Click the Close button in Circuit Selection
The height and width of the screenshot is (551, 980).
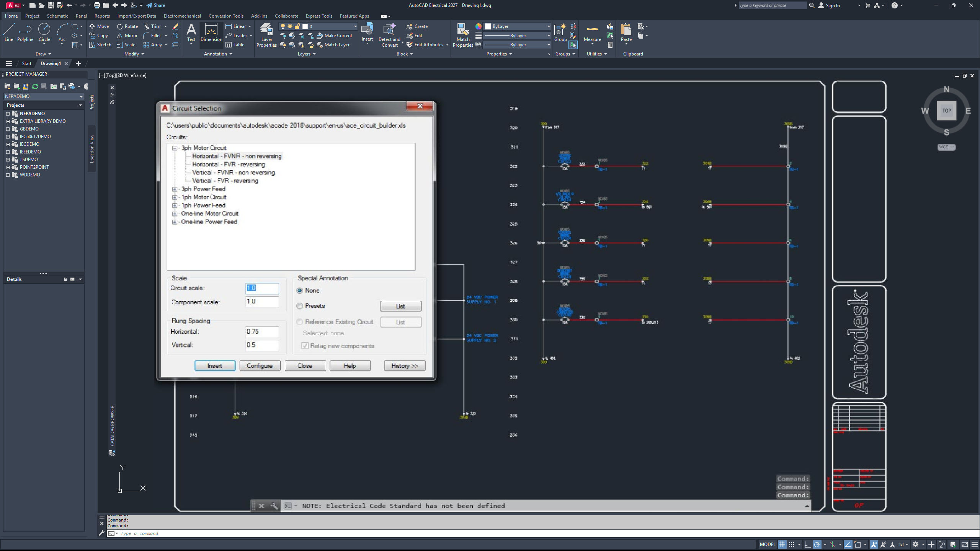click(x=305, y=366)
